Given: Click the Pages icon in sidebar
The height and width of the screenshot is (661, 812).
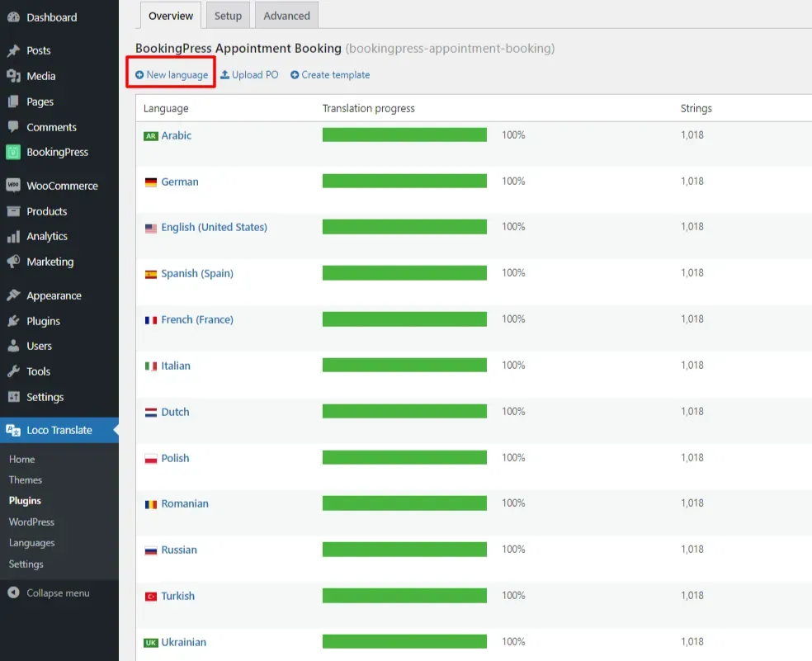Looking at the screenshot, I should click(x=13, y=102).
